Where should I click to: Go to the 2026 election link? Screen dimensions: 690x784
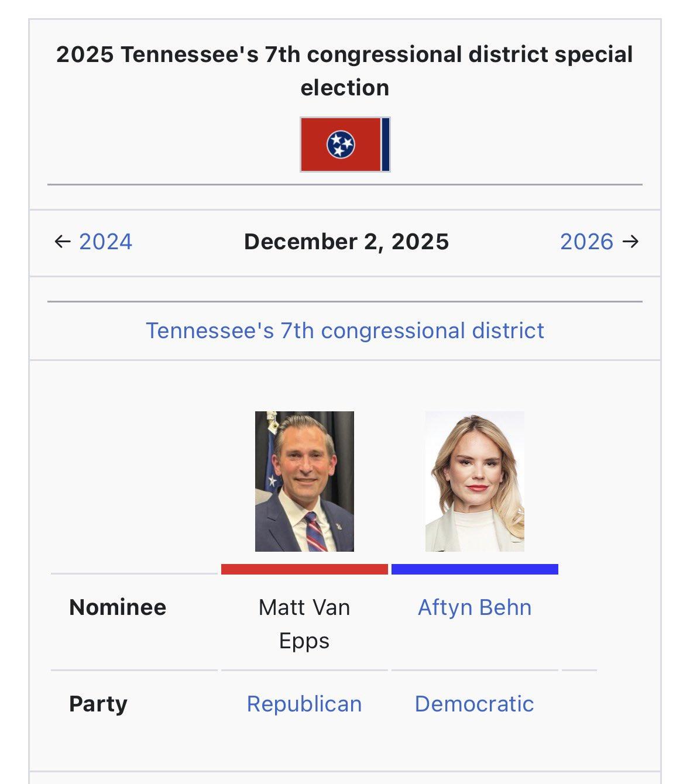click(586, 242)
